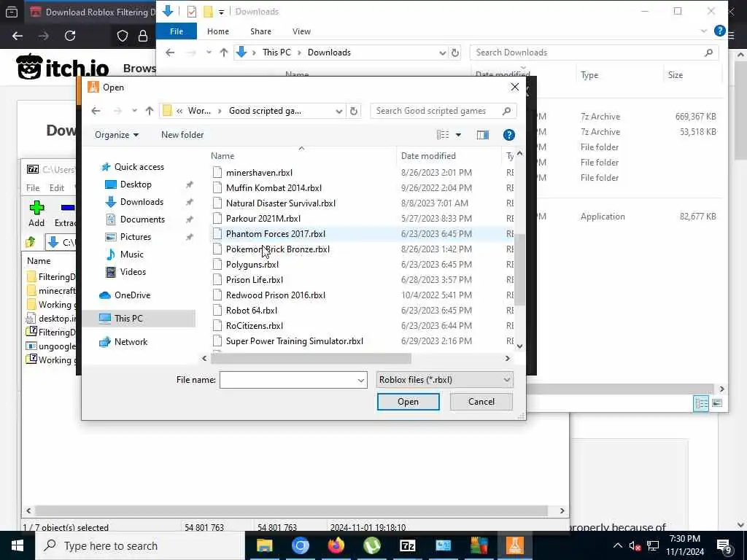This screenshot has width=747, height=560.
Task: Open Home tab in Downloads Explorer window
Action: (217, 31)
